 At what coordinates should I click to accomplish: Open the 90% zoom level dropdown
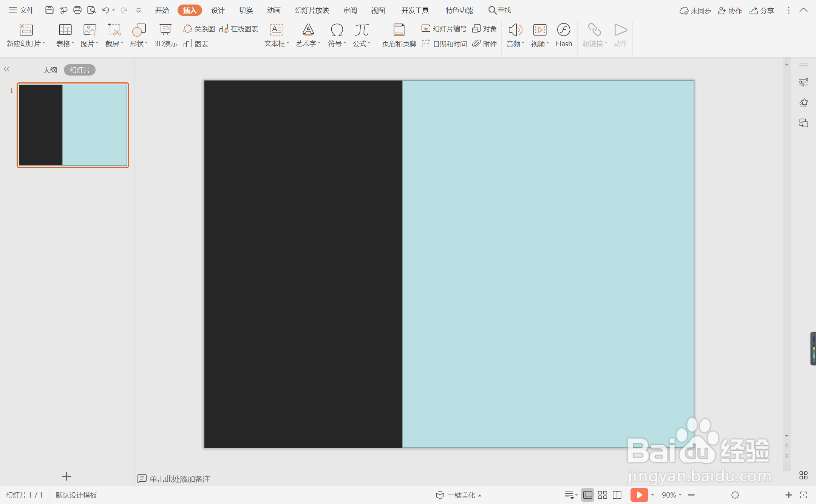(672, 495)
